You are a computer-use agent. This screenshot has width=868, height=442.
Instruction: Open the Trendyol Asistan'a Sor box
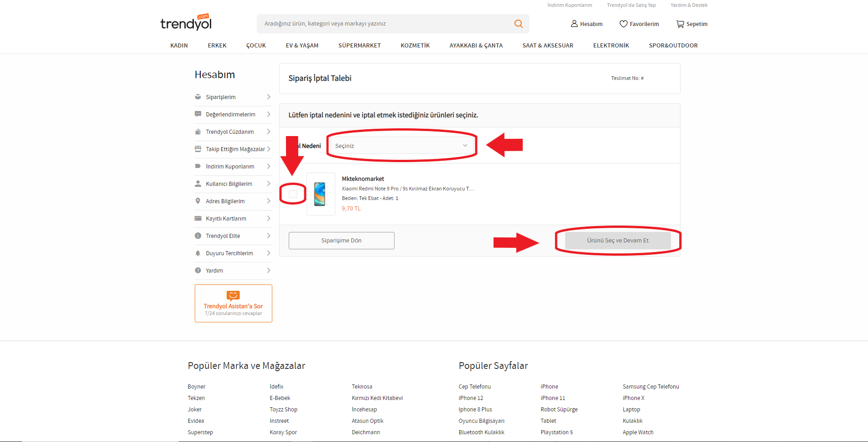click(233, 303)
